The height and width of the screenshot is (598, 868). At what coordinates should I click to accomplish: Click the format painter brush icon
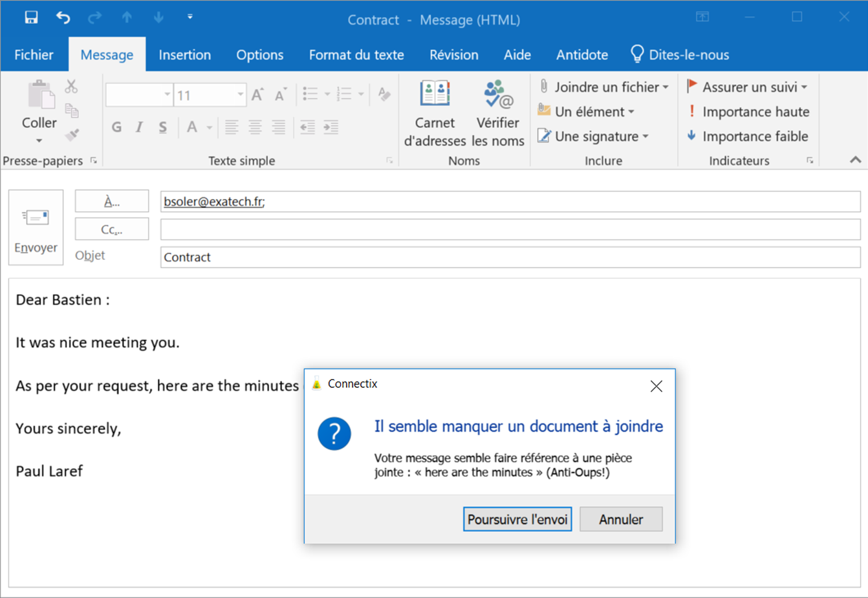point(72,135)
